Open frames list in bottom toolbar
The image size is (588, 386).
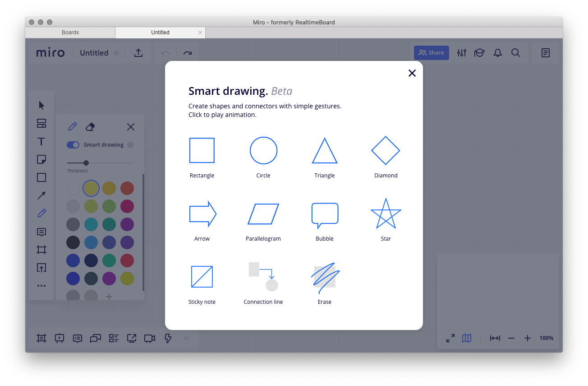(x=41, y=338)
